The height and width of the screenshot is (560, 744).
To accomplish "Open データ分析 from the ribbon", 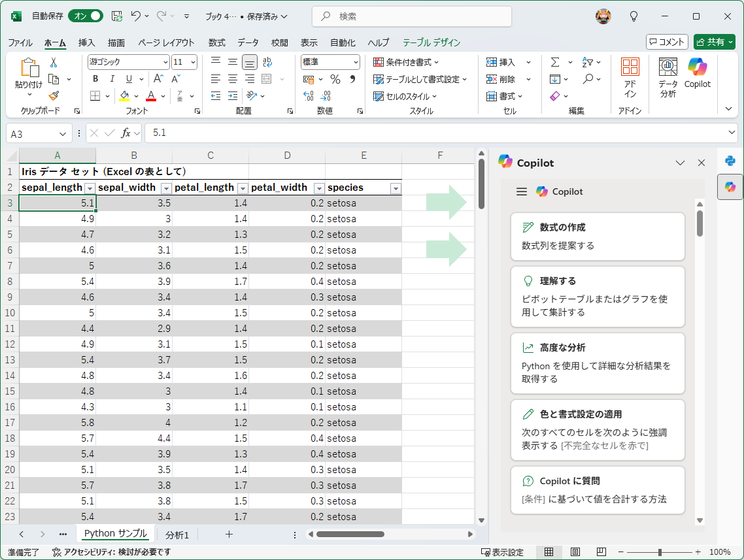I will [x=668, y=73].
